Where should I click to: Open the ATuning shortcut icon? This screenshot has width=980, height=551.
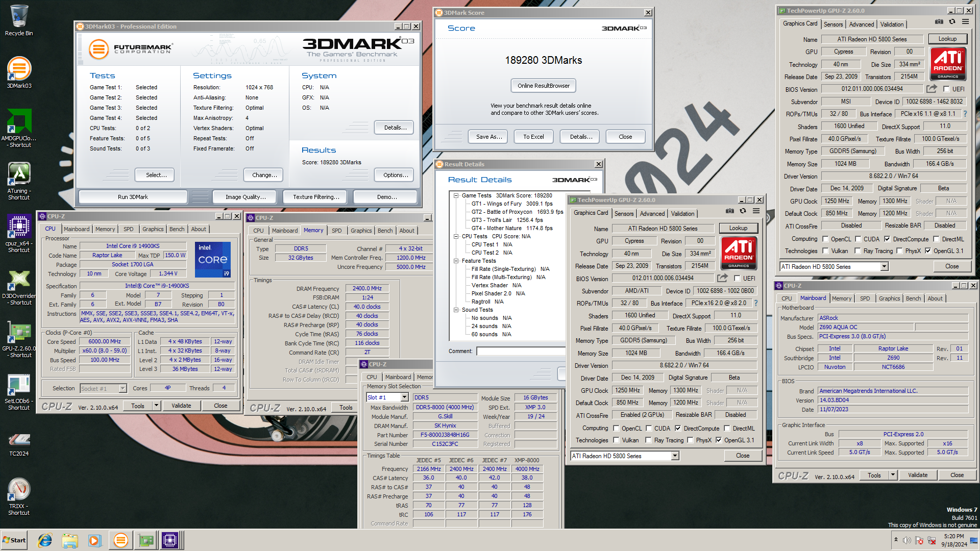click(19, 181)
